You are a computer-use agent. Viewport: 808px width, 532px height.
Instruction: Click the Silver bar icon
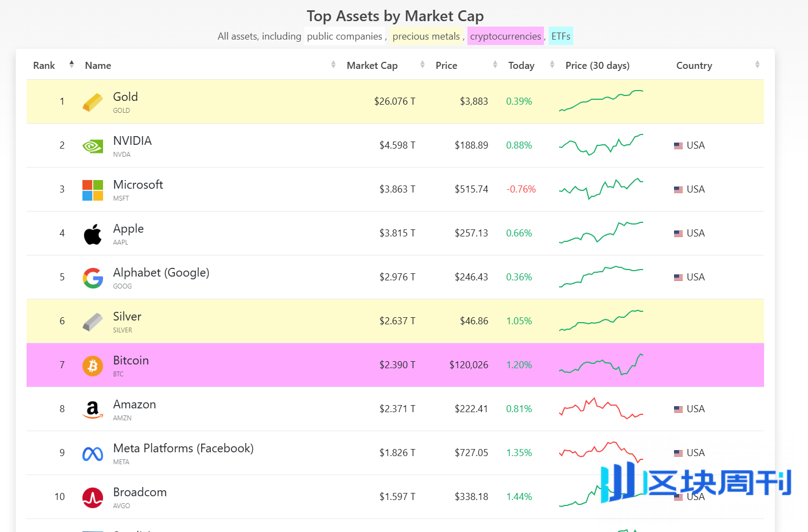[x=93, y=322]
